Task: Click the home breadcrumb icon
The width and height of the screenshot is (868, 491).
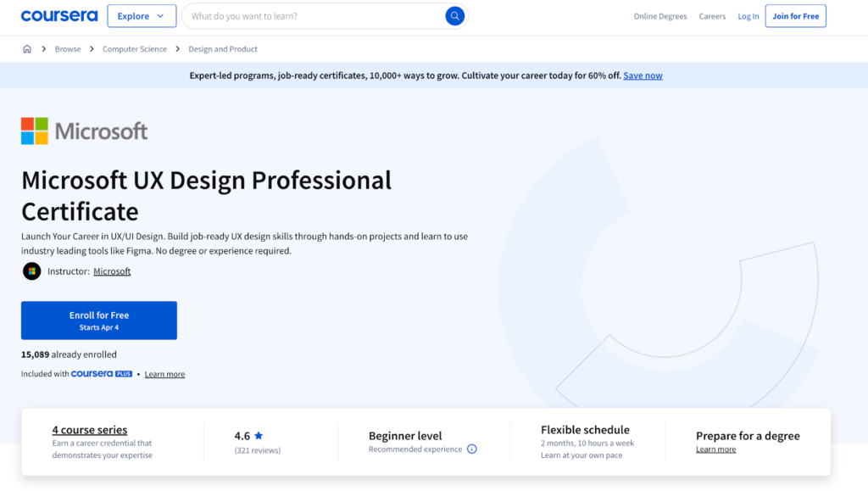Action: click(27, 48)
